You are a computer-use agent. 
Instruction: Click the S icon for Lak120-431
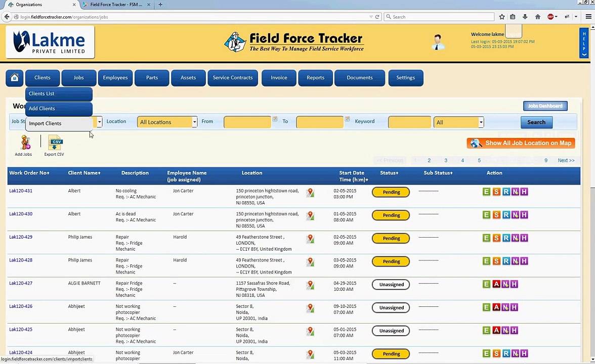pyautogui.click(x=496, y=192)
